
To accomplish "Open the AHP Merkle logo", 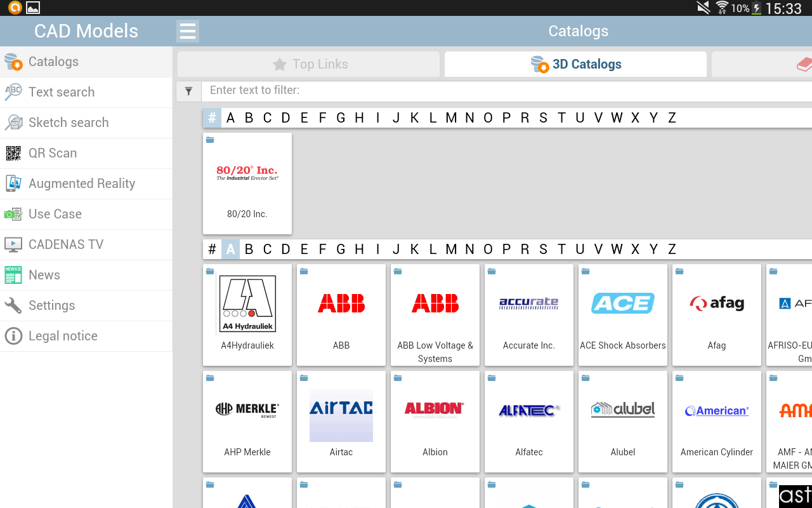I will coord(247,410).
